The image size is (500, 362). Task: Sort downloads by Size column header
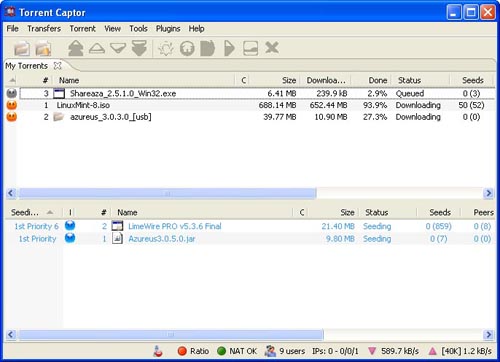click(x=274, y=80)
